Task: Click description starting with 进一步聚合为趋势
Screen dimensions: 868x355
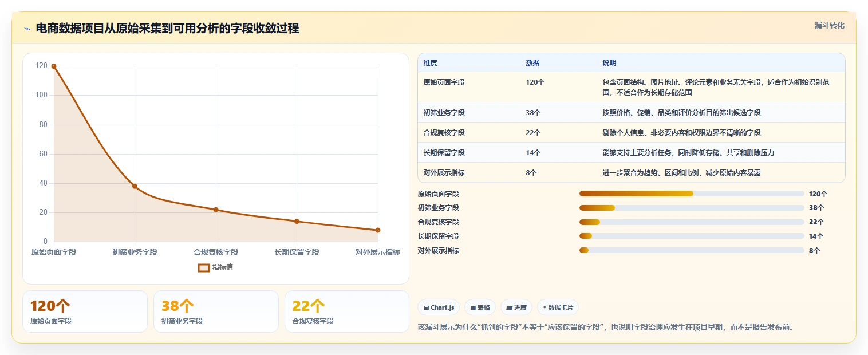Action: 681,173
